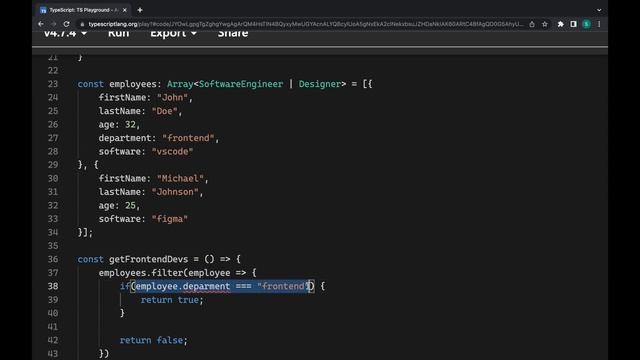Click the forward navigation arrow
Viewport: 640px width, 360px height.
tap(53, 24)
